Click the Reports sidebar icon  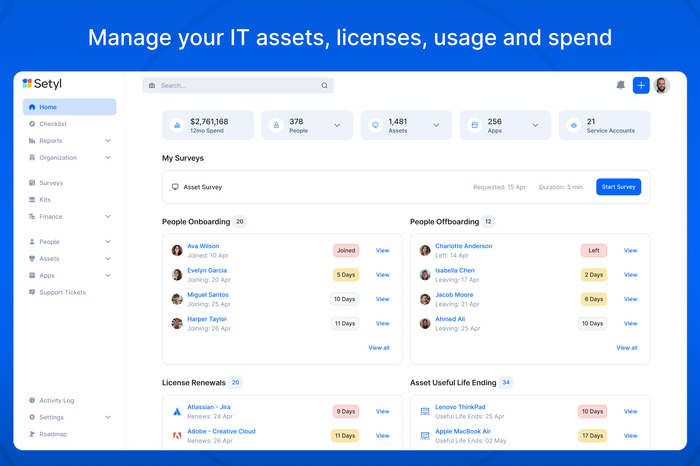tap(32, 141)
